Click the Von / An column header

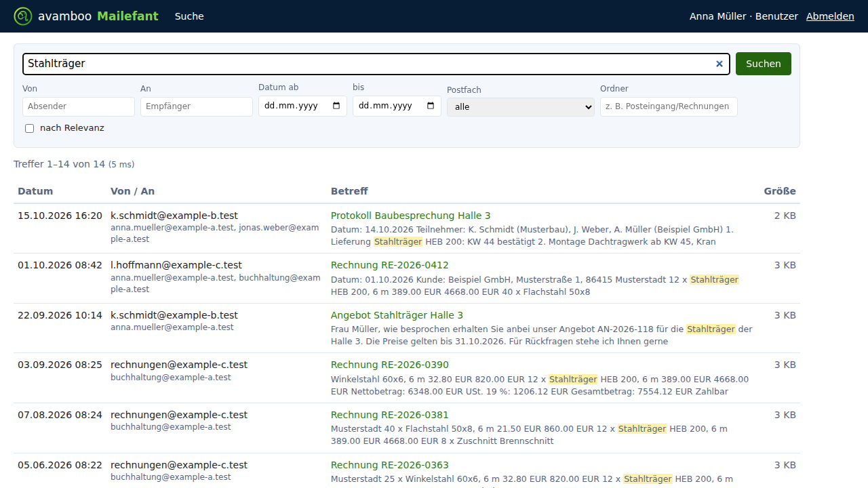pyautogui.click(x=132, y=191)
